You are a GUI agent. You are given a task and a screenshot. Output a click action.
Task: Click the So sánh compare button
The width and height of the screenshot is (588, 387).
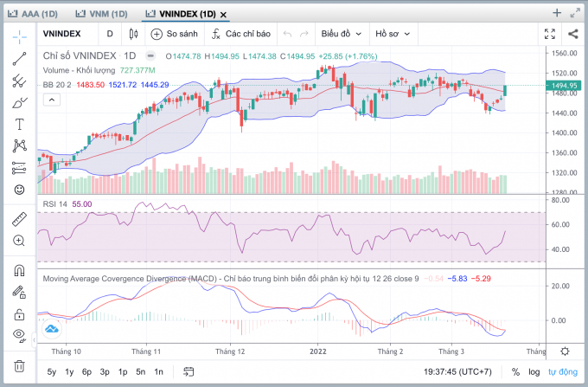coord(174,34)
